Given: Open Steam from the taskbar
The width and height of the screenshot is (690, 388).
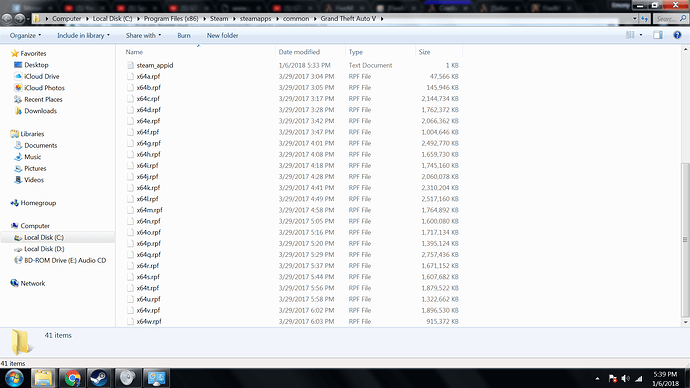Looking at the screenshot, I should coord(99,378).
